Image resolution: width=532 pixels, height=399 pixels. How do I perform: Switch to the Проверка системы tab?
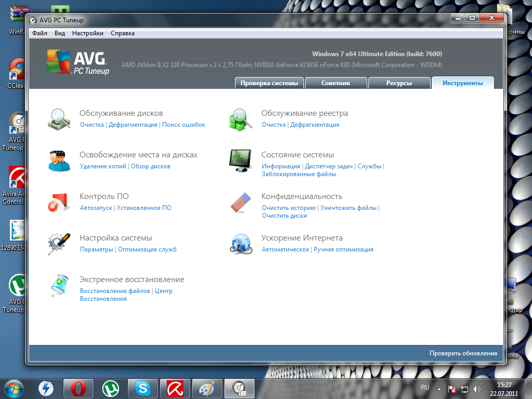(x=270, y=83)
